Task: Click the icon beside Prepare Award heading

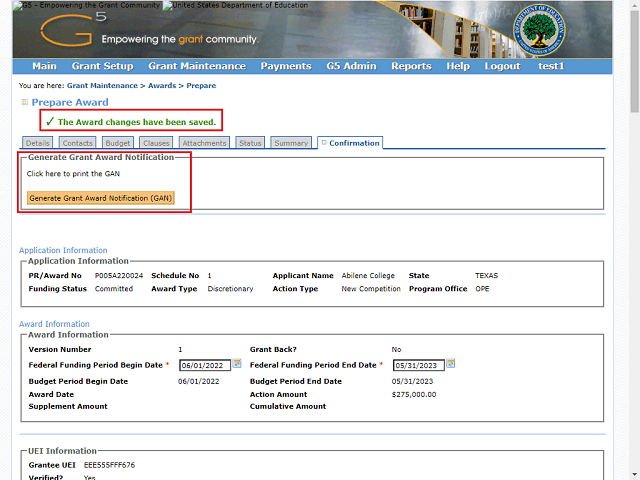Action: pyautogui.click(x=25, y=102)
